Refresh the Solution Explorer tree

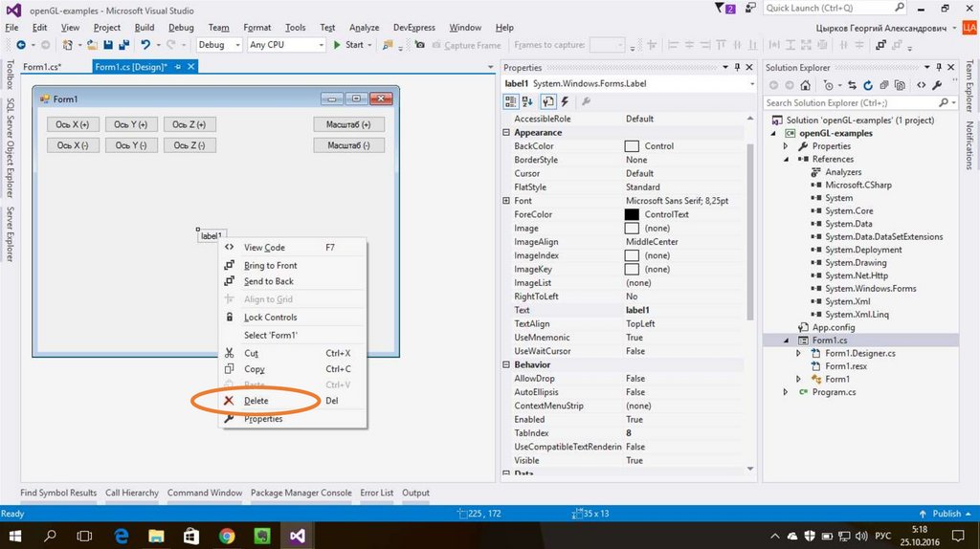tap(868, 85)
